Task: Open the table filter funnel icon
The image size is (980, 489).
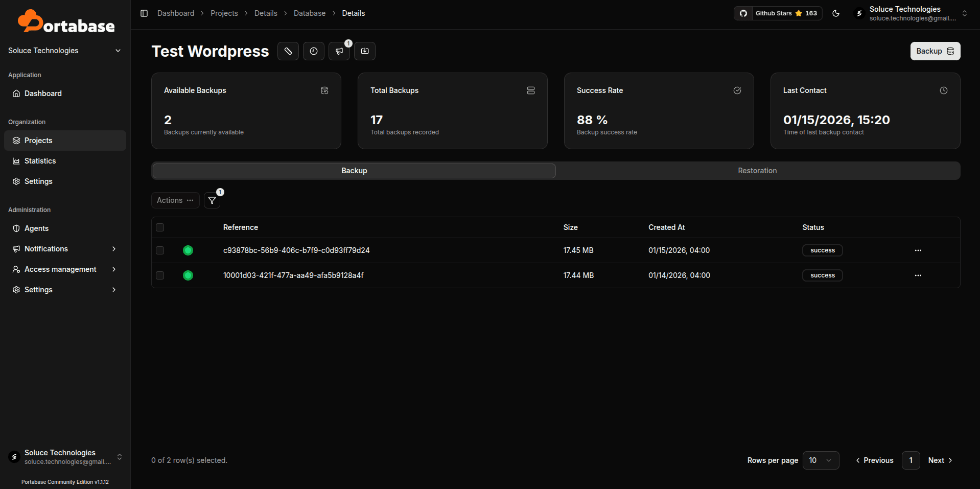Action: (x=212, y=200)
